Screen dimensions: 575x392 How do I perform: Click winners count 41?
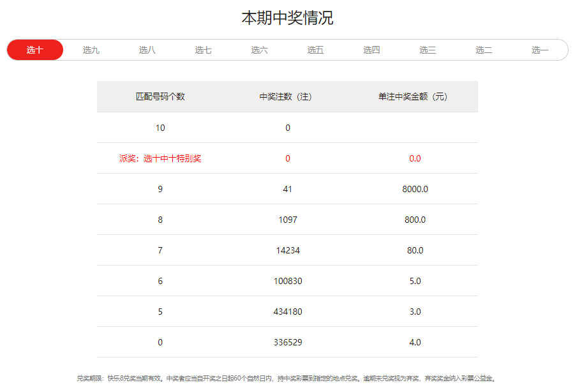(287, 189)
